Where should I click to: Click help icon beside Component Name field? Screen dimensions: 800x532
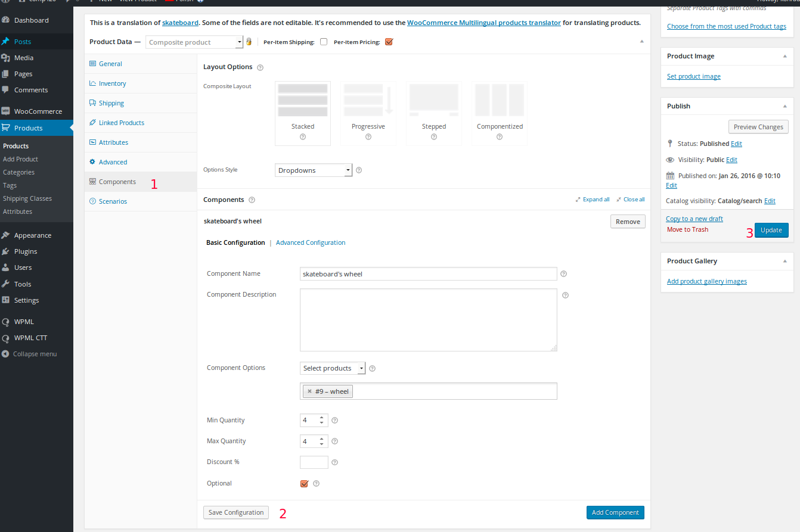563,274
